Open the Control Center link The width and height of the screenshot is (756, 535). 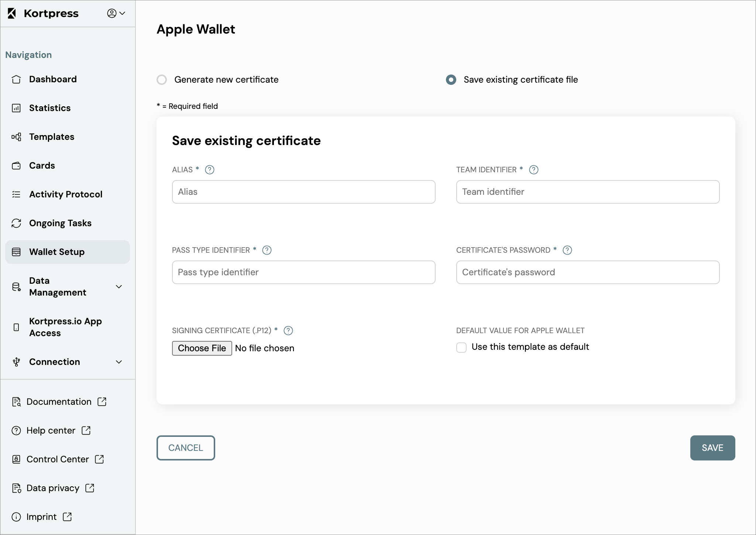pyautogui.click(x=58, y=459)
